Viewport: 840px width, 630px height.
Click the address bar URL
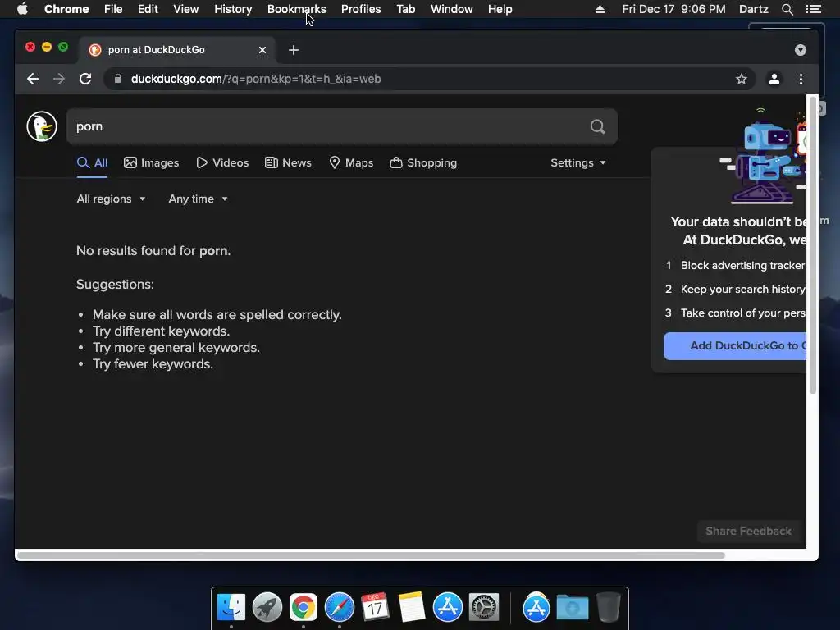(256, 79)
